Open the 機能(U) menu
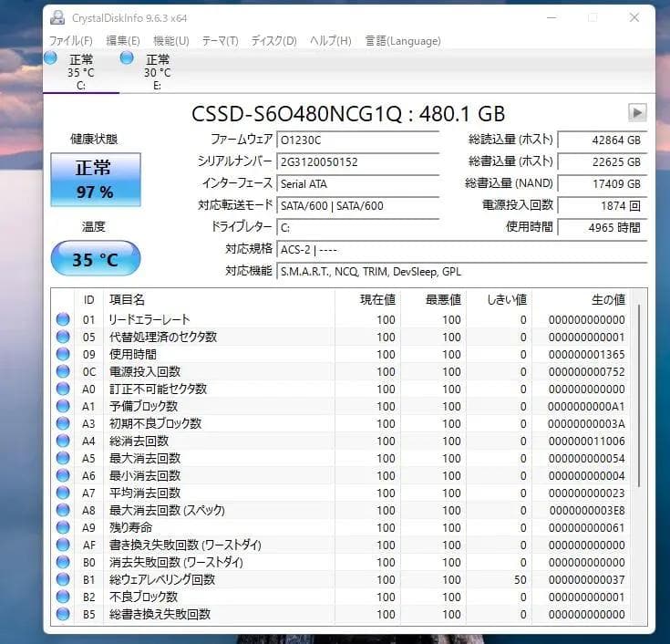The width and height of the screenshot is (670, 644). (171, 41)
